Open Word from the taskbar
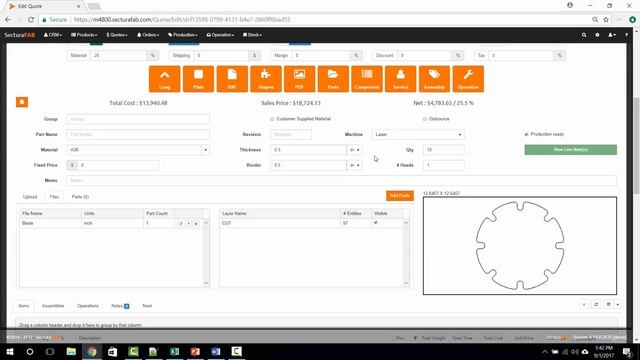This screenshot has width=640, height=360. [216, 351]
